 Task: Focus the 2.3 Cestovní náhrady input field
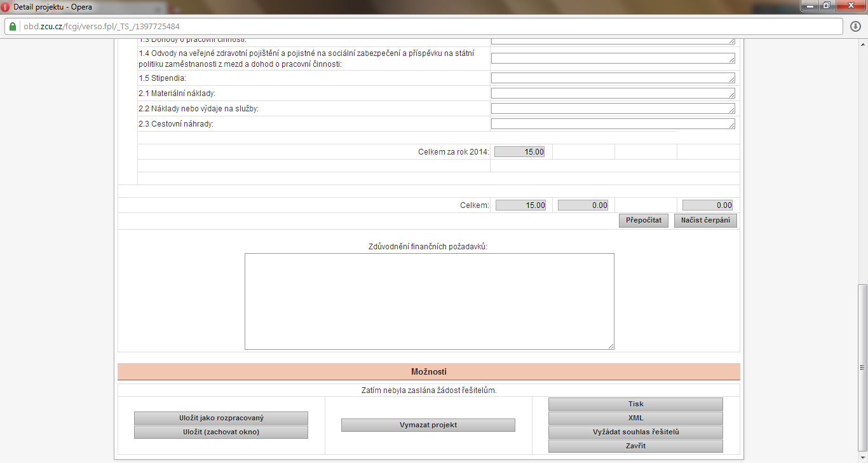[613, 123]
